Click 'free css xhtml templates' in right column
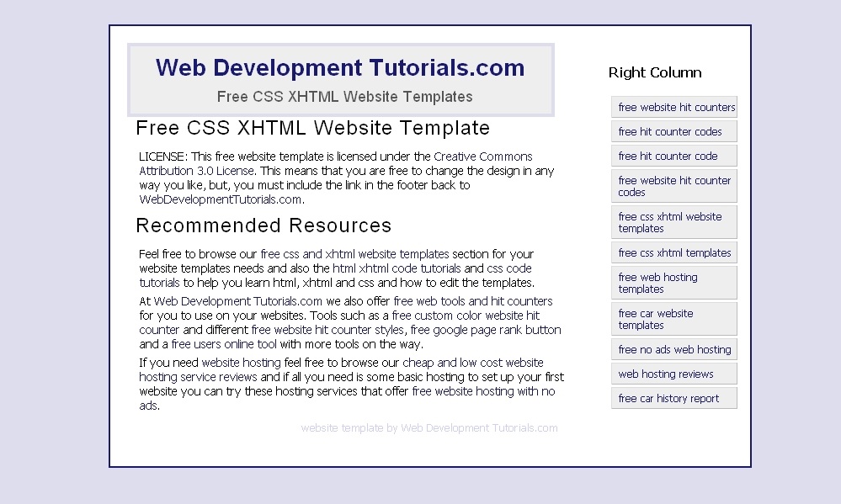This screenshot has width=841, height=504. pyautogui.click(x=674, y=252)
